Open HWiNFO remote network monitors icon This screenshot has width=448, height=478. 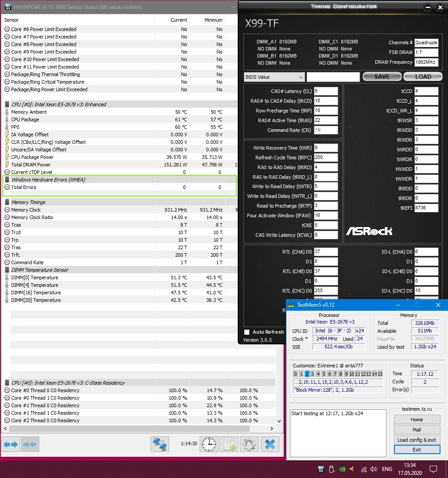[160, 444]
